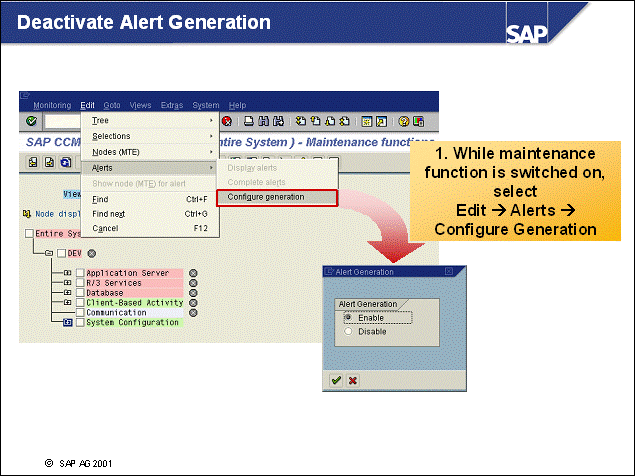Cancel Alert Generation dialog with red X

click(x=352, y=380)
